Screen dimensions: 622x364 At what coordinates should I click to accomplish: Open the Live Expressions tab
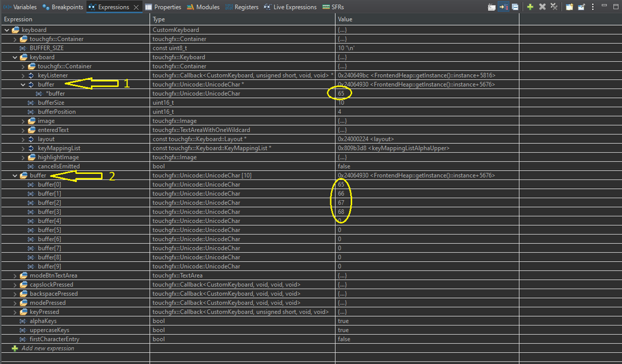[290, 7]
